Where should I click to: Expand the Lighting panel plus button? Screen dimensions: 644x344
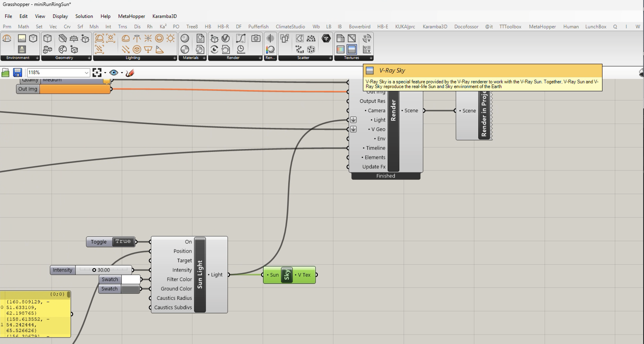pos(174,58)
